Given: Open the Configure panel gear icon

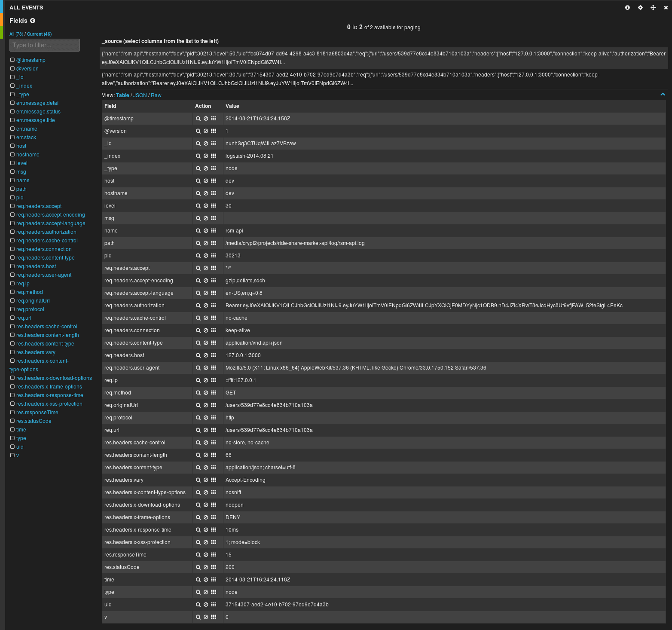Looking at the screenshot, I should click(640, 7).
